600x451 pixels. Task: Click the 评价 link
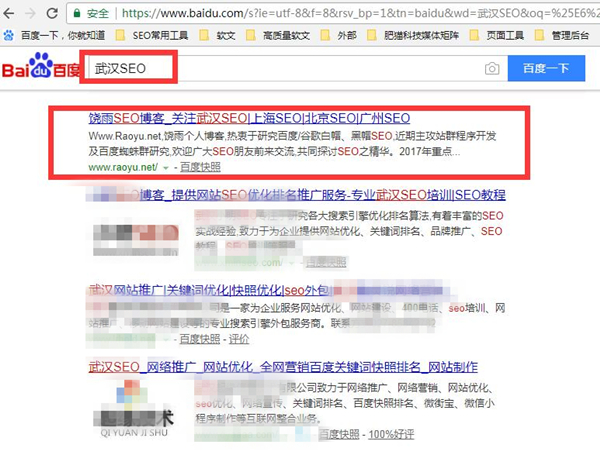tap(239, 339)
